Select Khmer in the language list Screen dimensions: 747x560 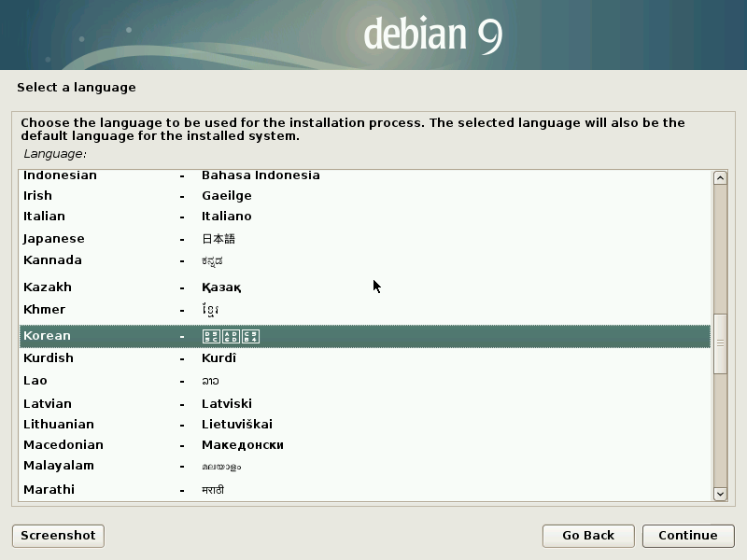[x=44, y=310]
